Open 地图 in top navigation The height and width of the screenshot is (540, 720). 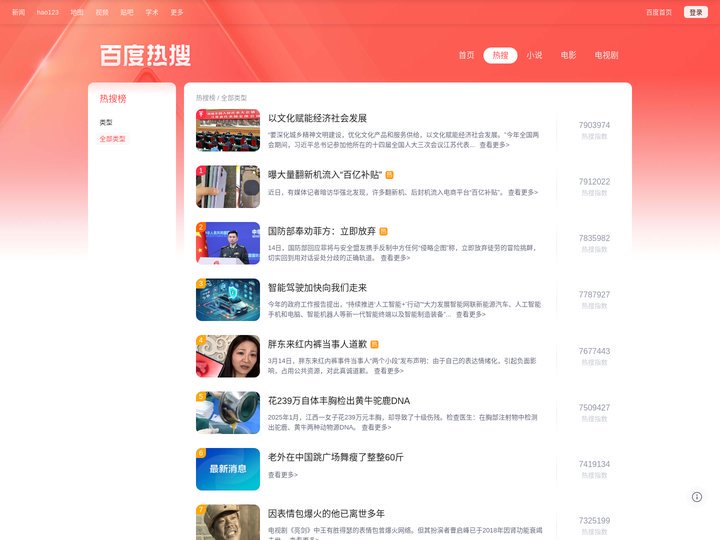(77, 12)
